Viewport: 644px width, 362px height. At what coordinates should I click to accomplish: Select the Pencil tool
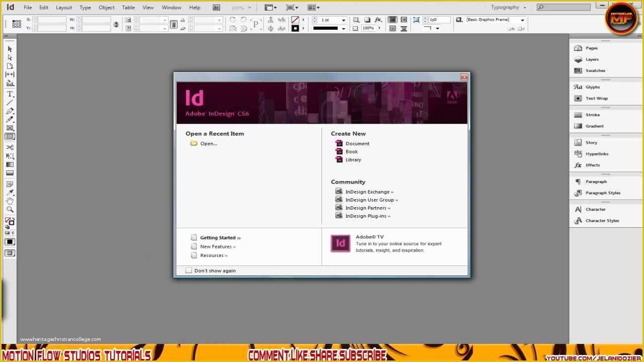(10, 120)
